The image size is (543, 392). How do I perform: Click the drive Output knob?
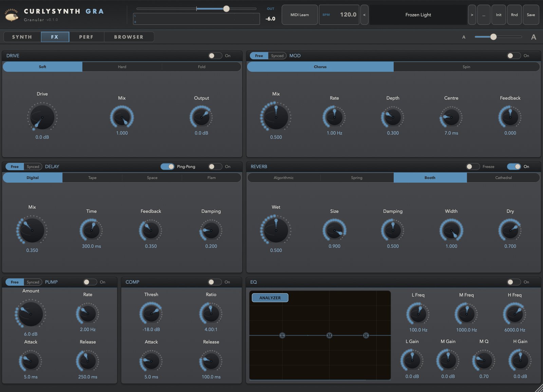tap(201, 117)
